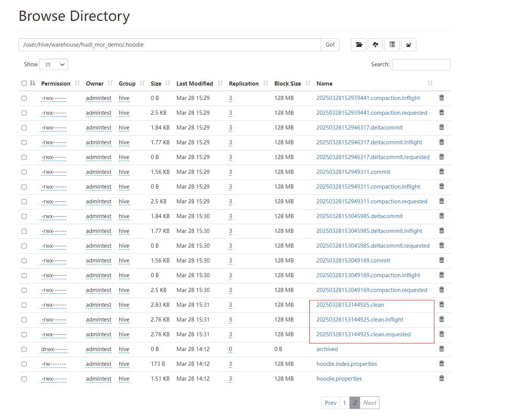Click trash icon for the archived directory
514x420 pixels.
(x=441, y=349)
